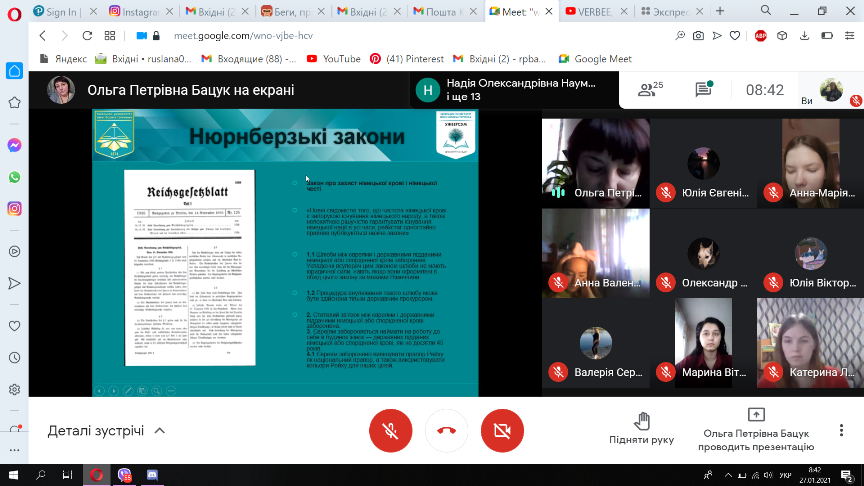Open the Входящие (88) bookmark
864x486 pixels.
click(x=249, y=59)
